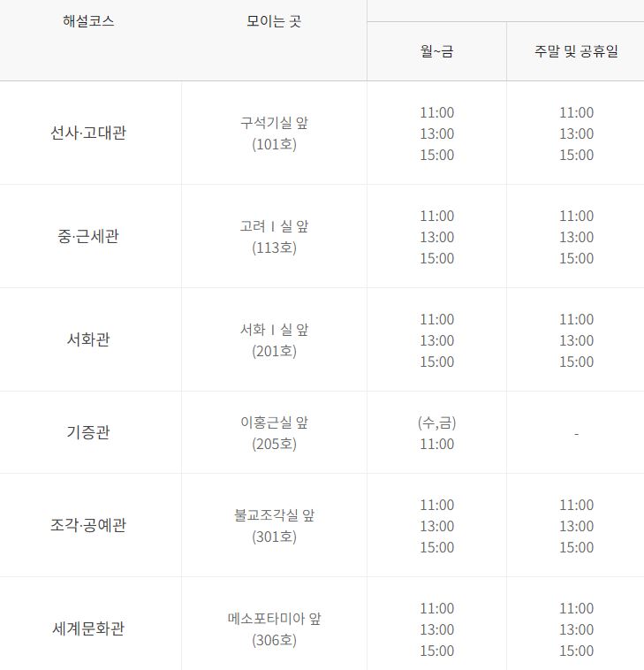Select the 중·근세관 course cell
This screenshot has height=670, width=644.
(88, 237)
